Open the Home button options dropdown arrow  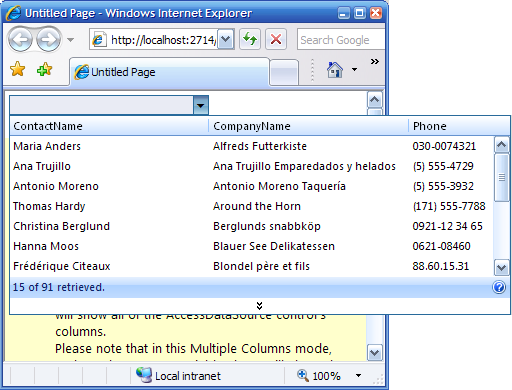point(354,70)
